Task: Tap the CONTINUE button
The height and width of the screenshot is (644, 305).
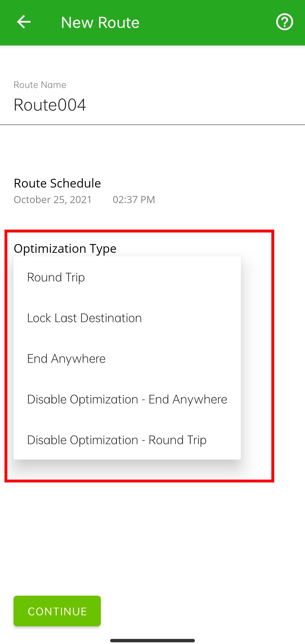Action: pos(57,611)
